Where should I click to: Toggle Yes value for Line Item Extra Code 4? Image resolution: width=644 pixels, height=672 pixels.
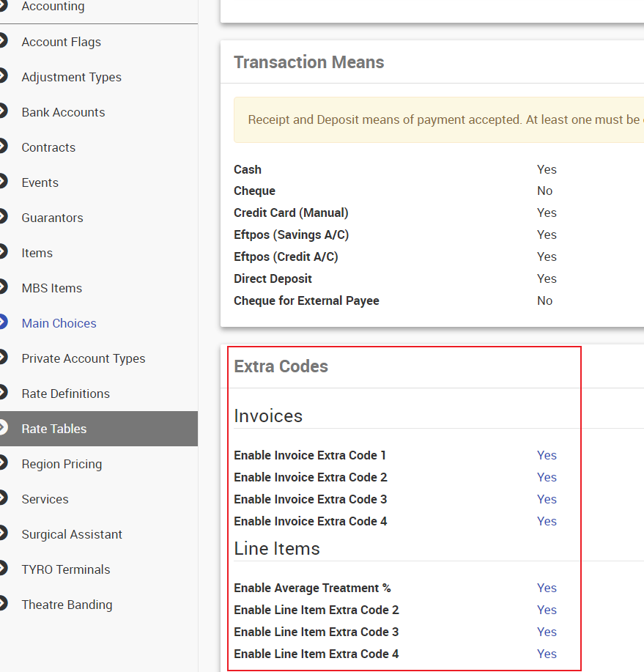tap(547, 654)
